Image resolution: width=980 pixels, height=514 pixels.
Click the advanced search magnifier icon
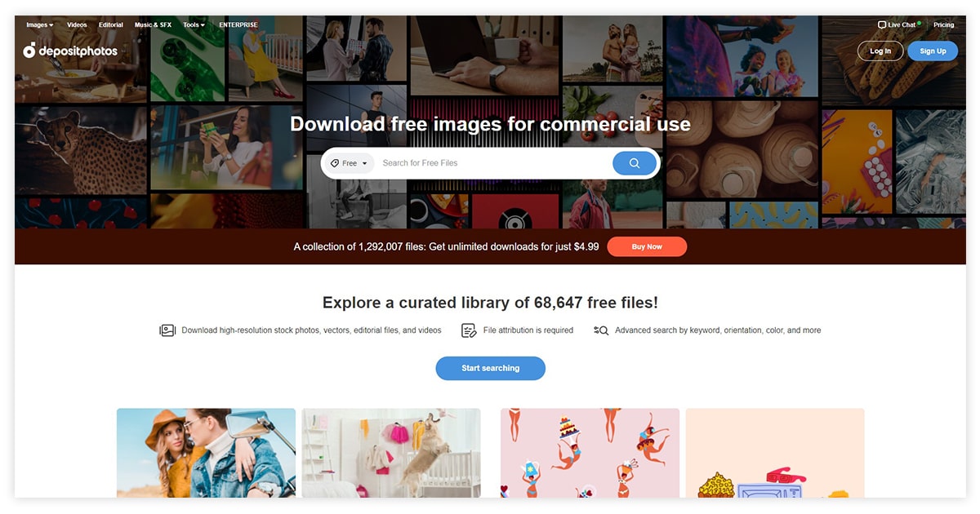[601, 330]
